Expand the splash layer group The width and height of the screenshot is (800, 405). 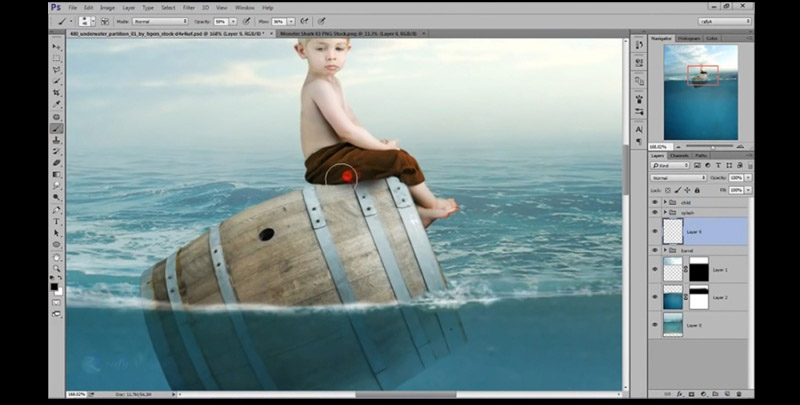tap(665, 212)
